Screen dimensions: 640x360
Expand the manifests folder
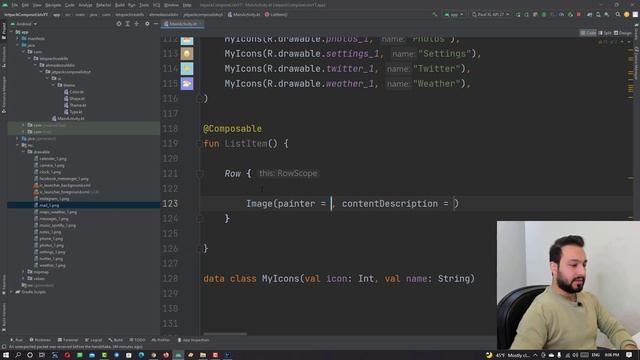(18, 39)
